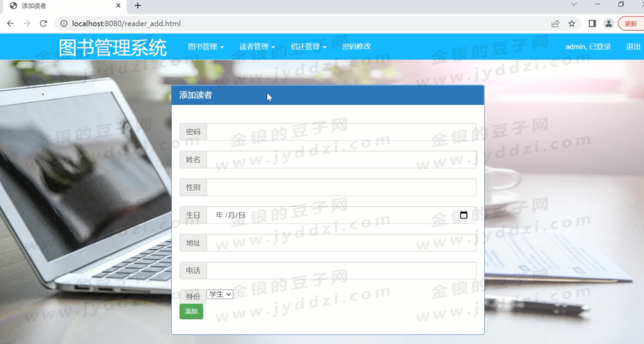
Task: Focus the 地址 input field
Action: [x=341, y=243]
